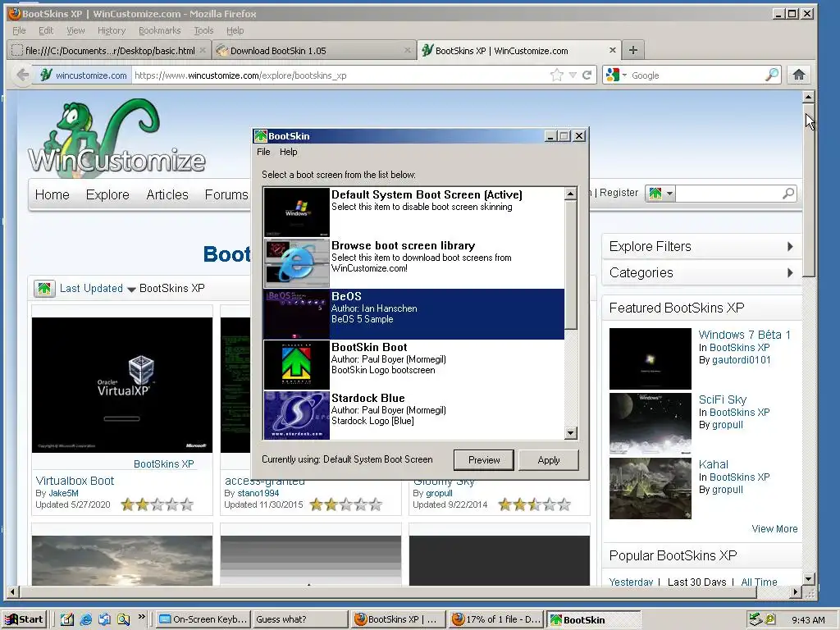
Task: Expand quick launch chevron on taskbar
Action: [141, 617]
